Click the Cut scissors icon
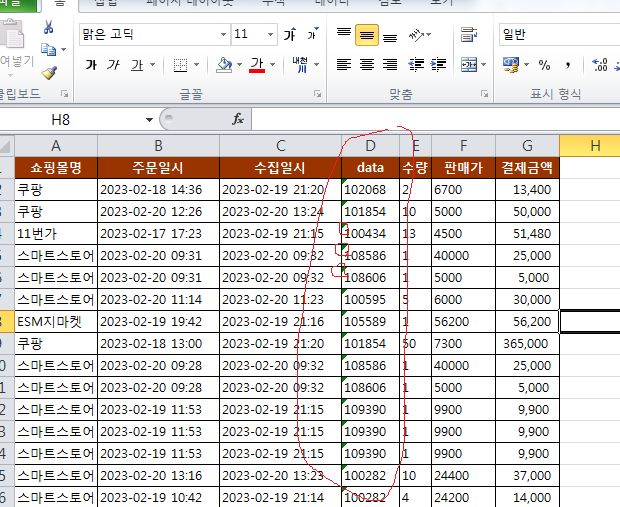This screenshot has height=507, width=620. (48, 27)
